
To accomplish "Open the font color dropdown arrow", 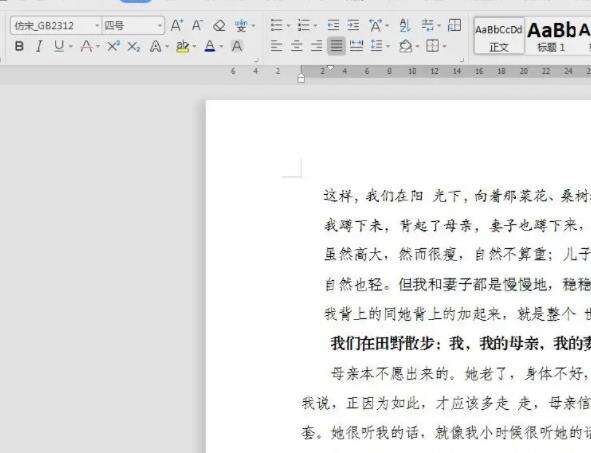I will [x=221, y=47].
